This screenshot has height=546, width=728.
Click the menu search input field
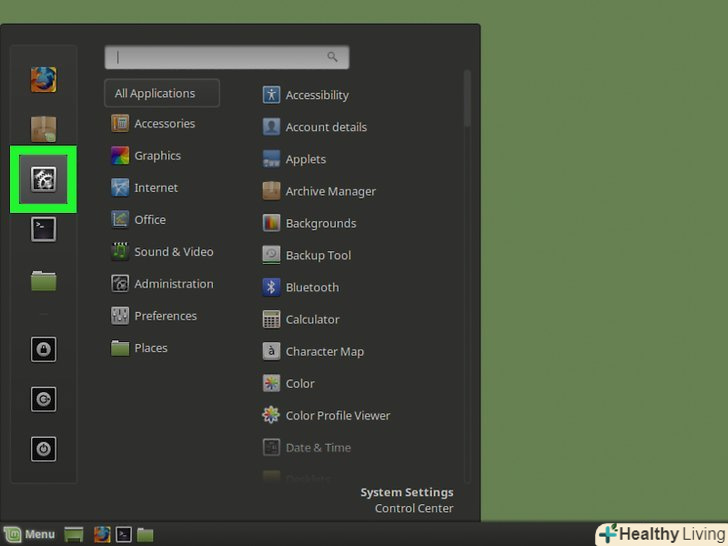pyautogui.click(x=226, y=57)
